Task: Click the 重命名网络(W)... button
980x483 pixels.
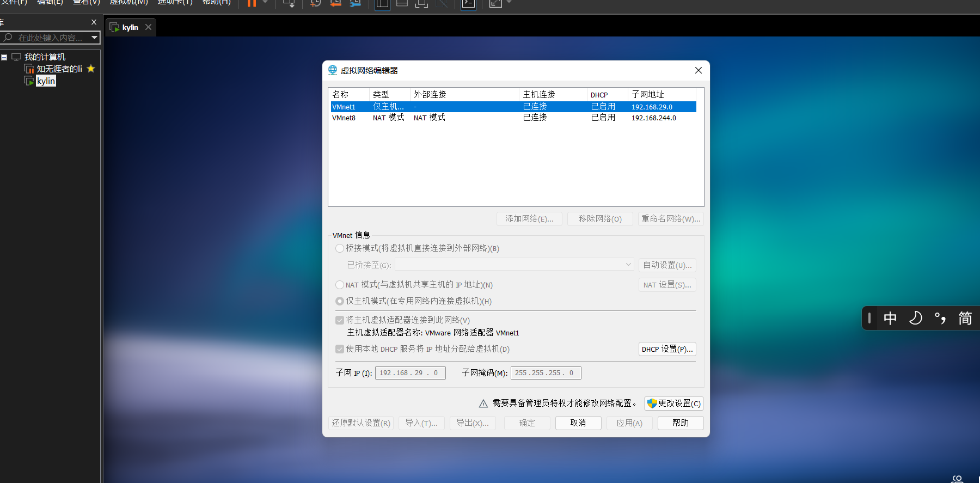Action: (671, 219)
